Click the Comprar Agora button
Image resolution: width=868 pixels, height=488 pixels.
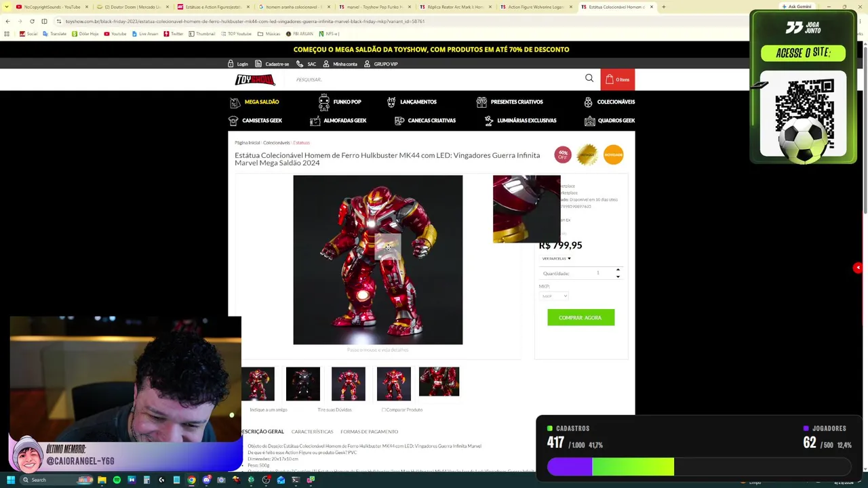(x=580, y=317)
